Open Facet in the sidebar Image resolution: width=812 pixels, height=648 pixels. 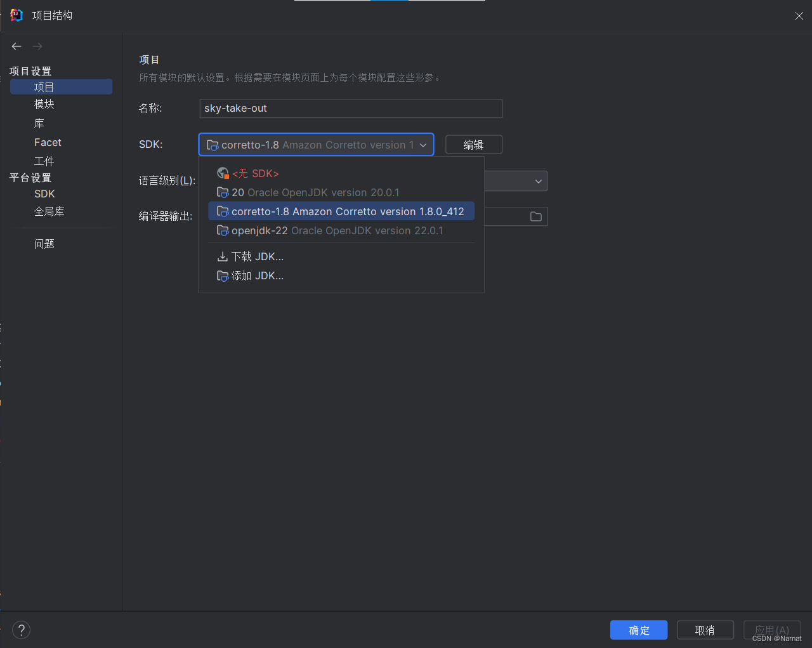click(48, 142)
